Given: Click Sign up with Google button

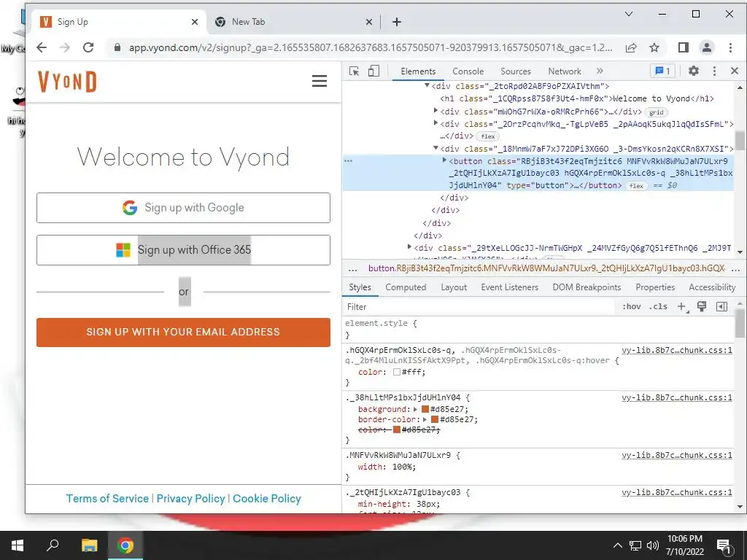Looking at the screenshot, I should 183,208.
